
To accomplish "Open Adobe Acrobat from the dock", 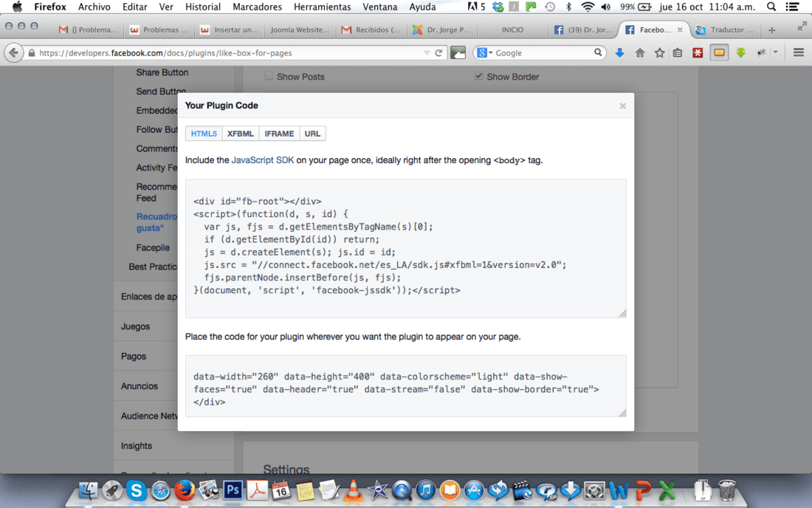I will 257,490.
